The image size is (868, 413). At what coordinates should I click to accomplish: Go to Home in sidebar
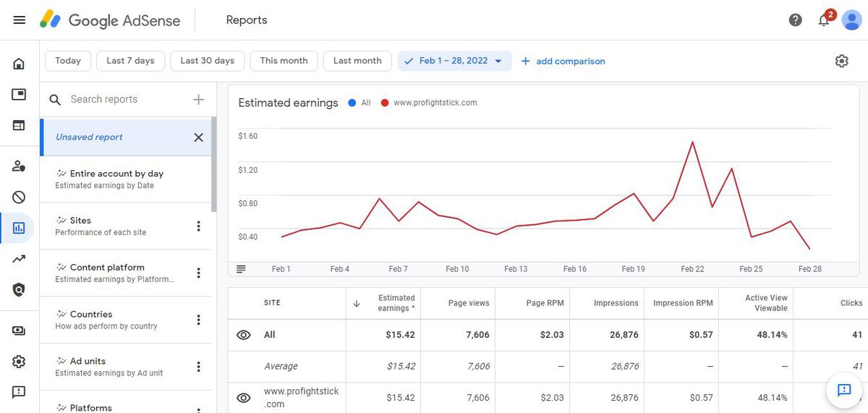pyautogui.click(x=19, y=64)
